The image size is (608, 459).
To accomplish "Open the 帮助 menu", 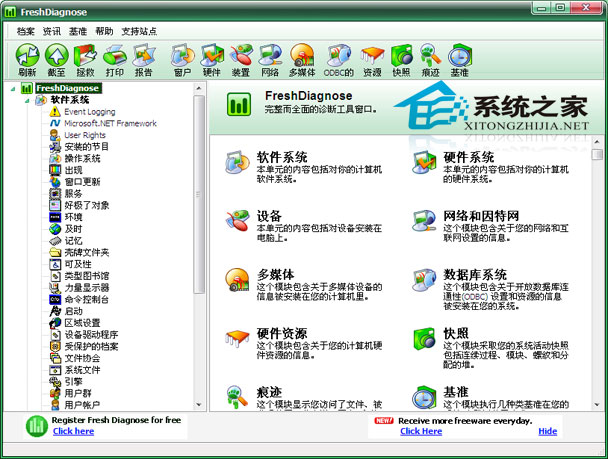I will point(104,31).
